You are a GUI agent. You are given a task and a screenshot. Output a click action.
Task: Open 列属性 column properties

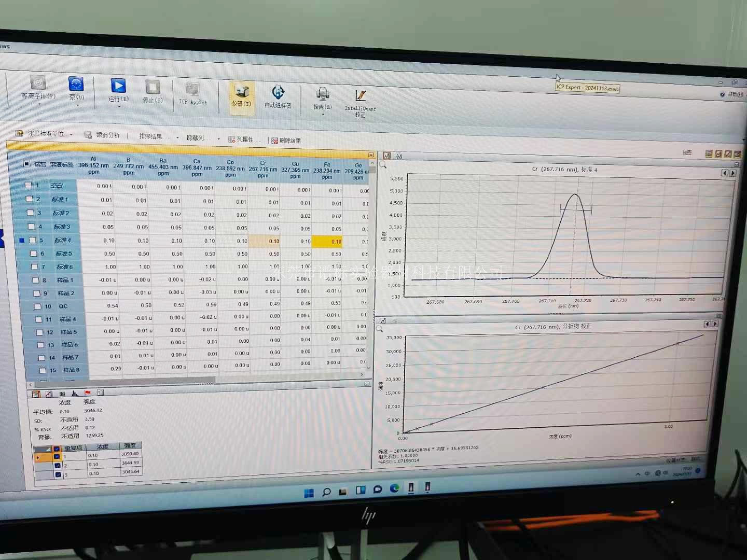241,139
